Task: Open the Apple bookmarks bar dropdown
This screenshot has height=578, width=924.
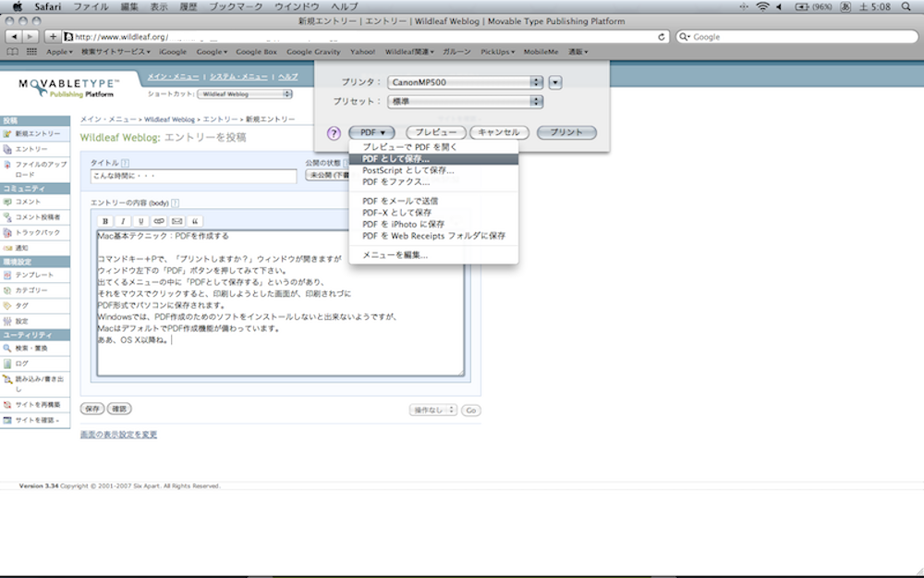Action: pos(59,52)
